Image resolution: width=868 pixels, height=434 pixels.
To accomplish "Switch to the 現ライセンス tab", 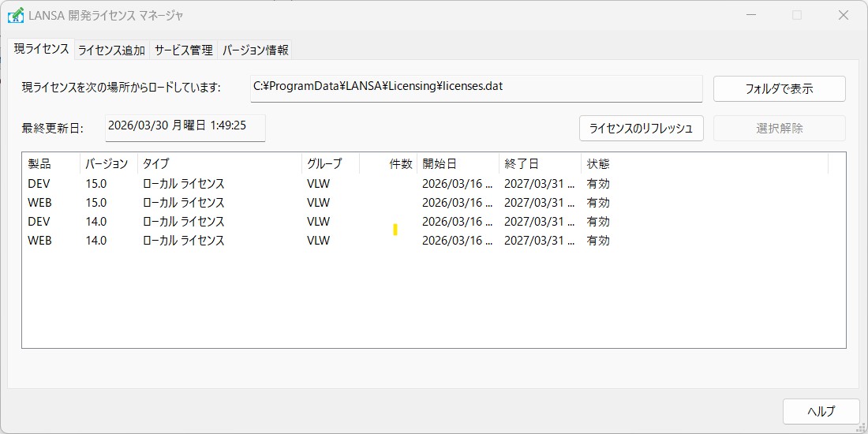I will coord(41,49).
